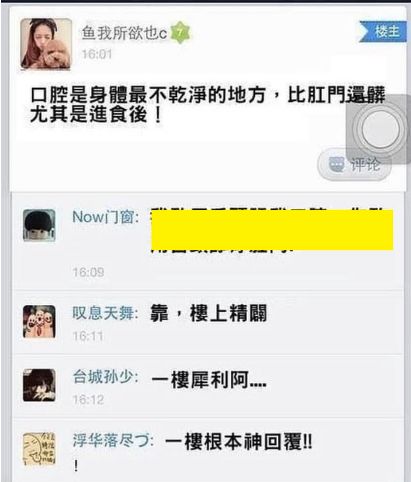Click the 评论 comment button

pyautogui.click(x=355, y=165)
